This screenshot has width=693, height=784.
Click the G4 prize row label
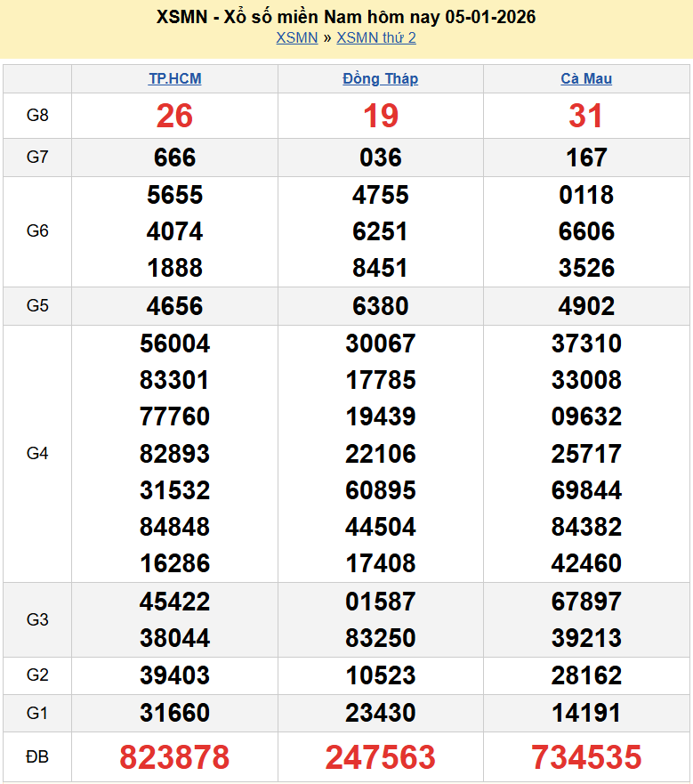[37, 454]
